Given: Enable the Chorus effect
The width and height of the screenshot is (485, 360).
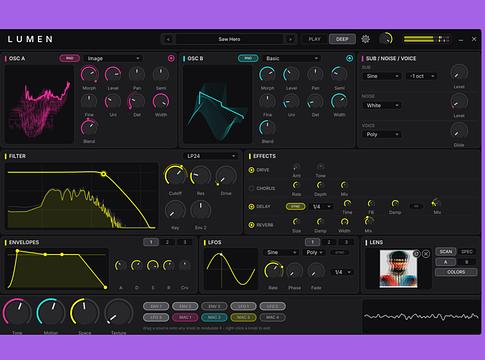Looking at the screenshot, I should pyautogui.click(x=251, y=188).
